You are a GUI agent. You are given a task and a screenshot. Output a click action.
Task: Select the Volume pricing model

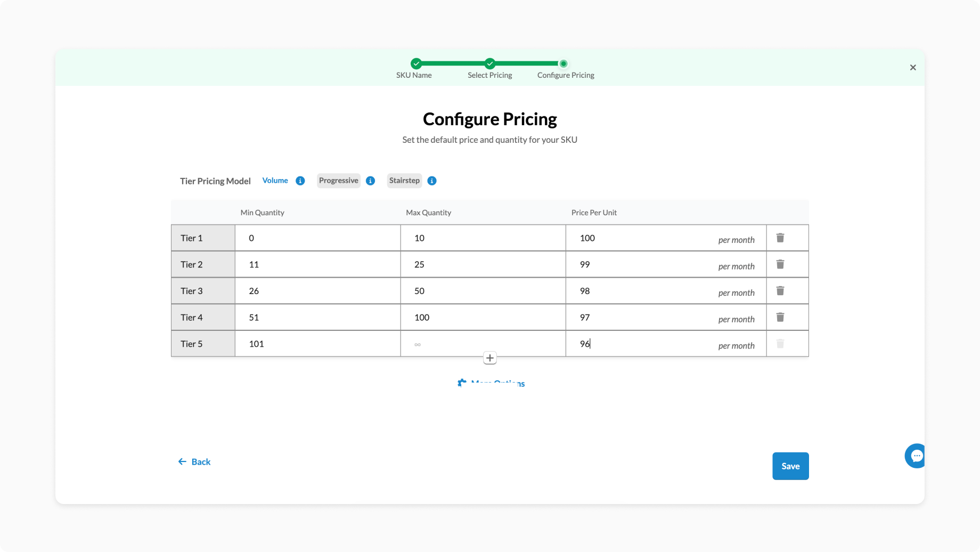tap(275, 181)
